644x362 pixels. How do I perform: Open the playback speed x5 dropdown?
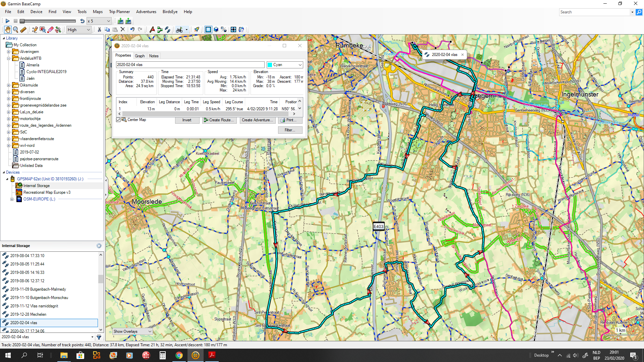click(99, 21)
